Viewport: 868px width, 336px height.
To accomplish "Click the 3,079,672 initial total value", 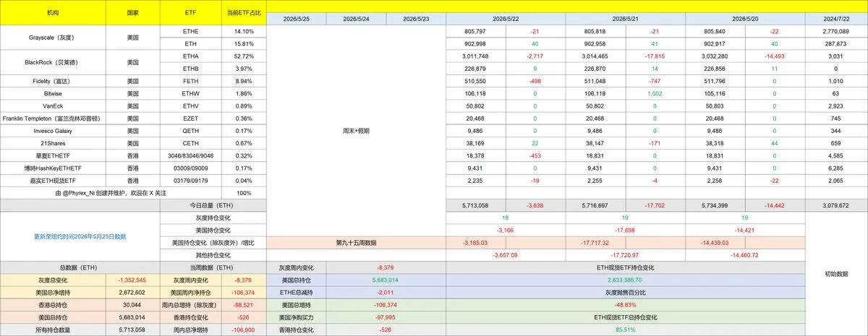I will tap(836, 206).
